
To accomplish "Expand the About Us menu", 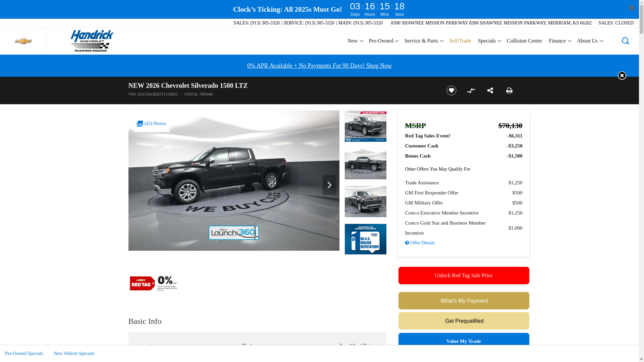I will coord(590,41).
